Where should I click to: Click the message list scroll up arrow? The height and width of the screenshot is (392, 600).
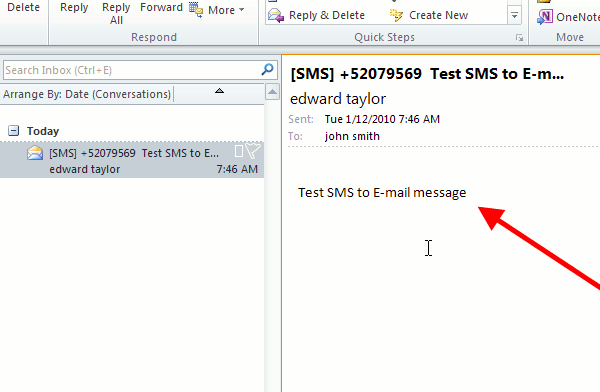coord(272,92)
